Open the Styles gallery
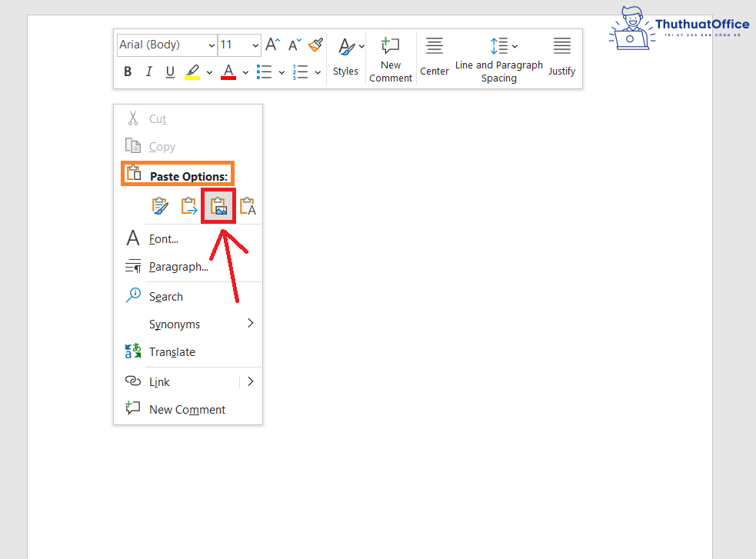This screenshot has width=756, height=559. [345, 58]
